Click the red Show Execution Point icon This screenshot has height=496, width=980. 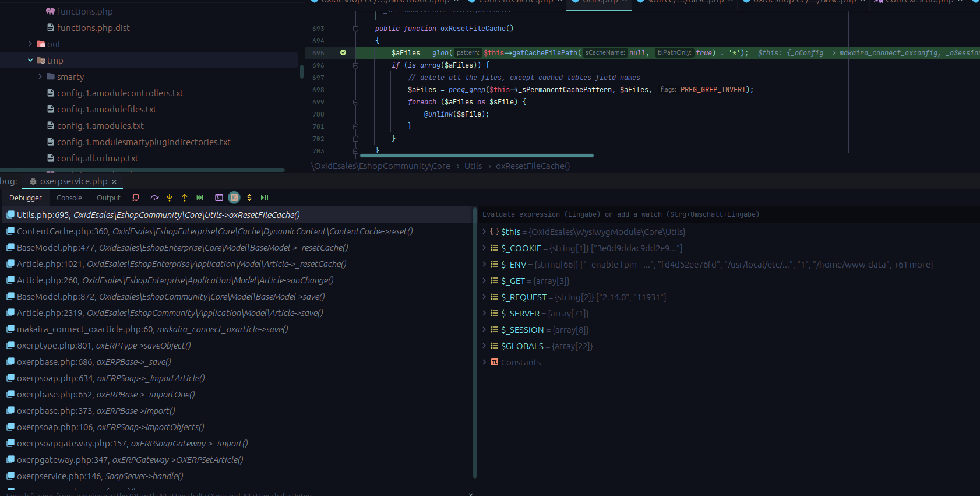click(x=135, y=198)
